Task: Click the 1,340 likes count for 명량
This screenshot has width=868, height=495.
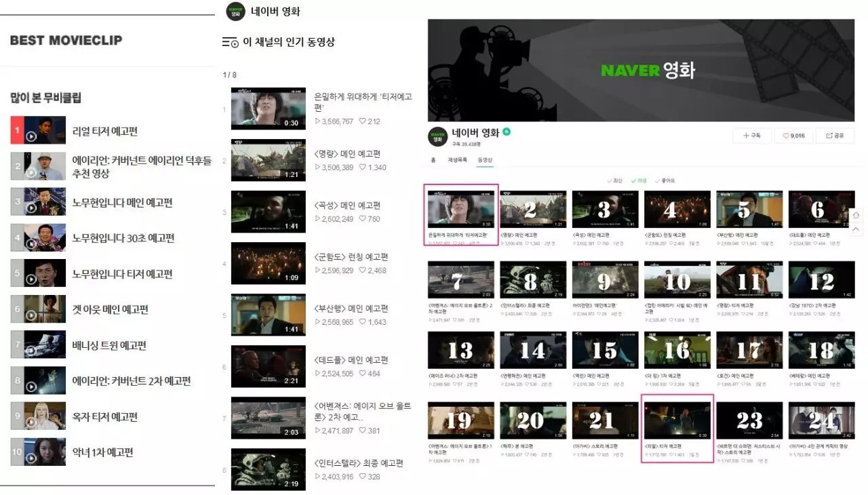Action: coord(376,167)
